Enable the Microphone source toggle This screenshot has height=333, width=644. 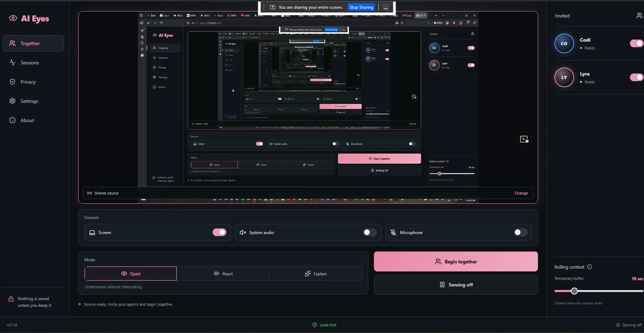521,232
